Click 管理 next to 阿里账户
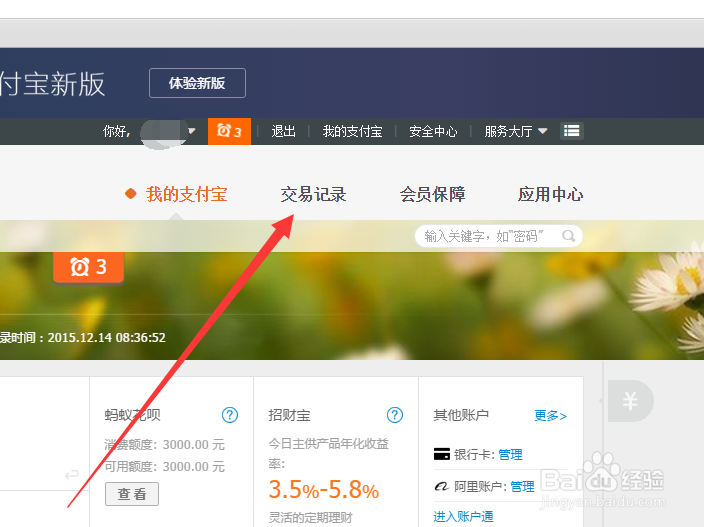The image size is (704, 527). pyautogui.click(x=522, y=487)
